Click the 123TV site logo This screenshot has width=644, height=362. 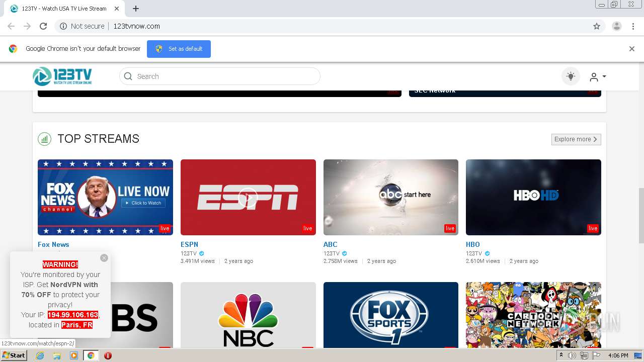click(x=62, y=76)
